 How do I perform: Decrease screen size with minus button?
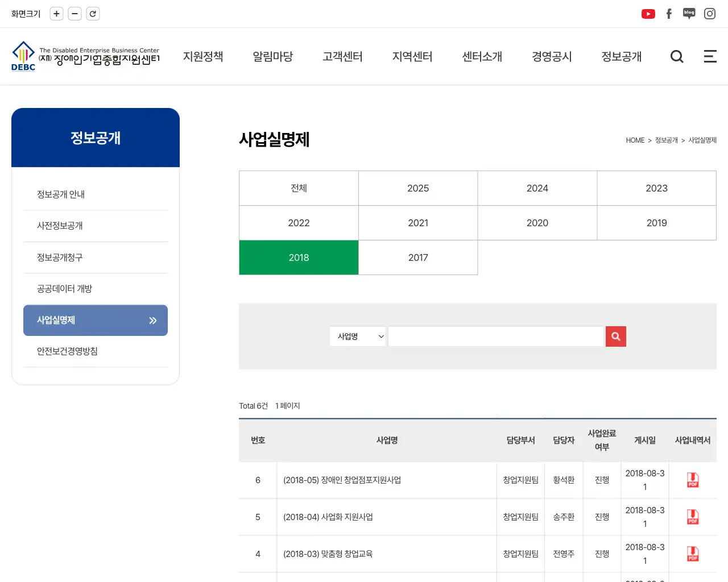[x=75, y=14]
